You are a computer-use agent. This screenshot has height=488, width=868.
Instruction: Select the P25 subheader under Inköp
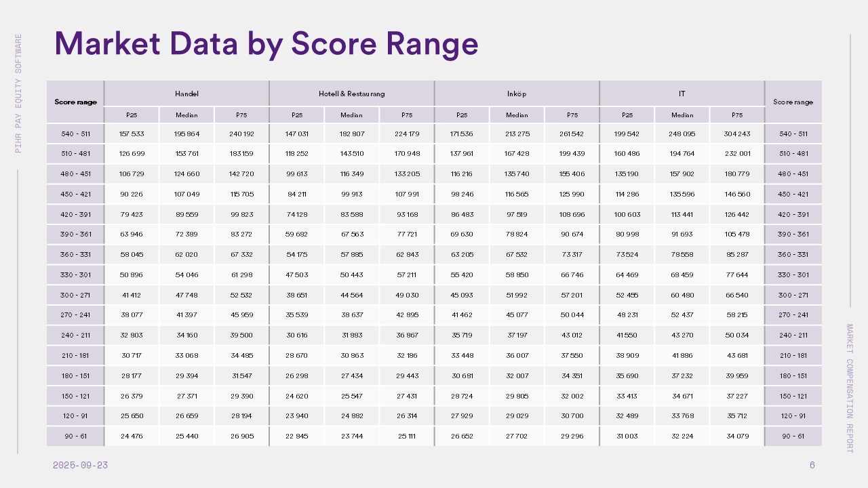point(462,115)
